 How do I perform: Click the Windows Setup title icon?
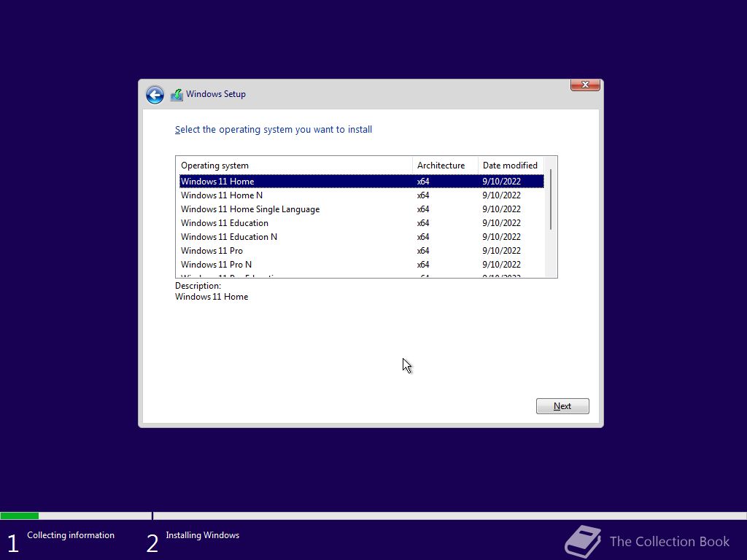tap(177, 94)
